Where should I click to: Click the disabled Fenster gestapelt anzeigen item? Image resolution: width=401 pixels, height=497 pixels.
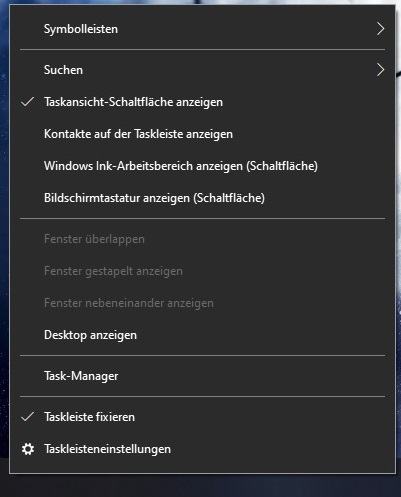202,271
